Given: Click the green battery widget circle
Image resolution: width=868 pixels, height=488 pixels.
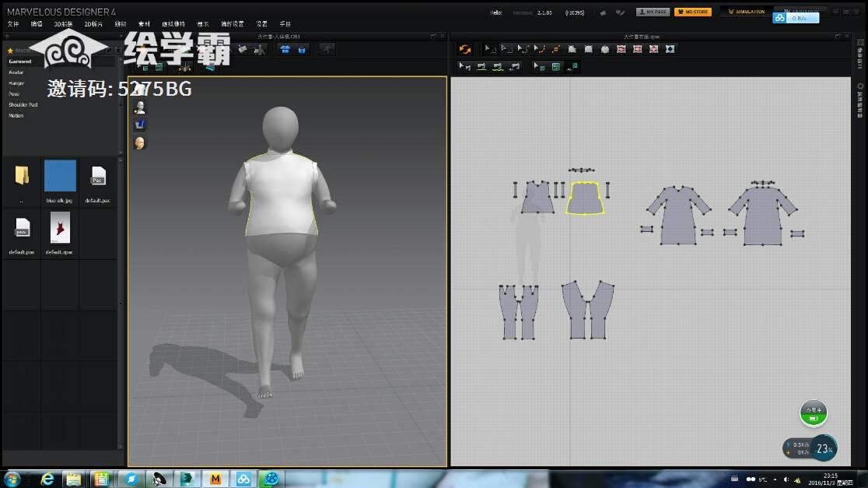Looking at the screenshot, I should tap(814, 413).
